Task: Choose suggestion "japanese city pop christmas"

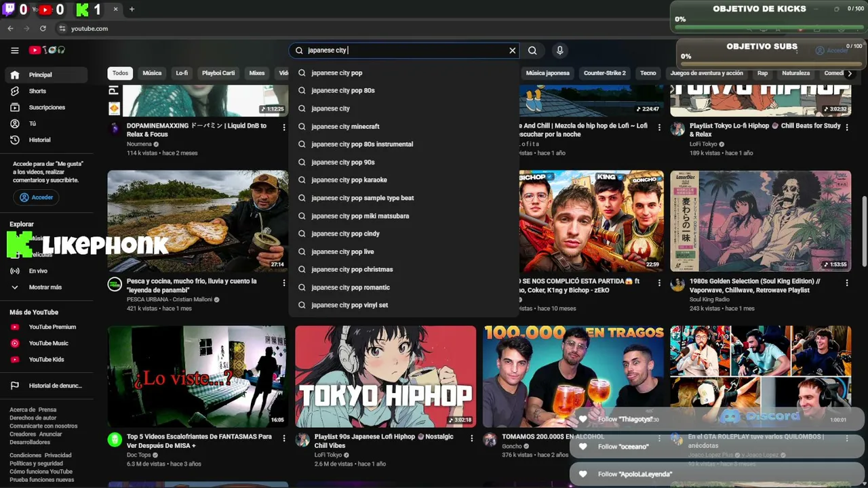Action: pyautogui.click(x=404, y=269)
